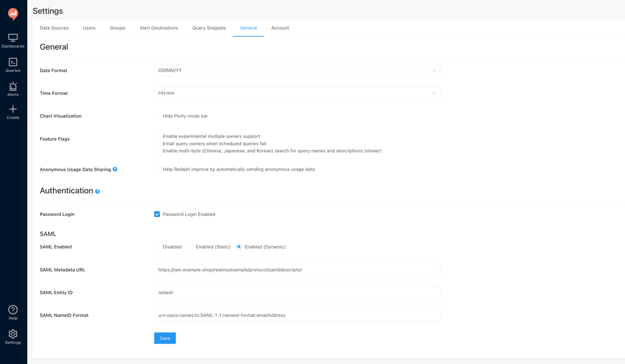The height and width of the screenshot is (364, 625).
Task: Open Dashboards from the sidebar
Action: 13,41
